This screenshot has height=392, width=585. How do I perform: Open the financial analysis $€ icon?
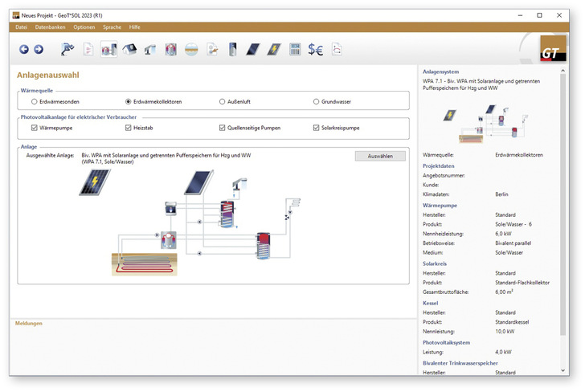[316, 50]
